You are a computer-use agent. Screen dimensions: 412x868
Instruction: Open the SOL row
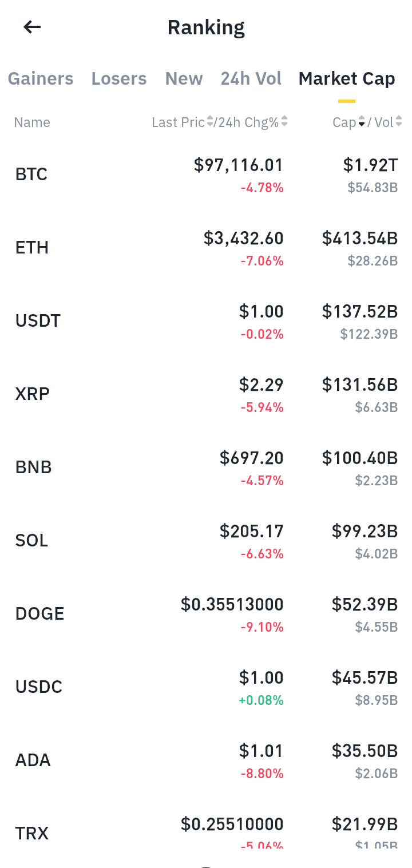pyautogui.click(x=206, y=540)
